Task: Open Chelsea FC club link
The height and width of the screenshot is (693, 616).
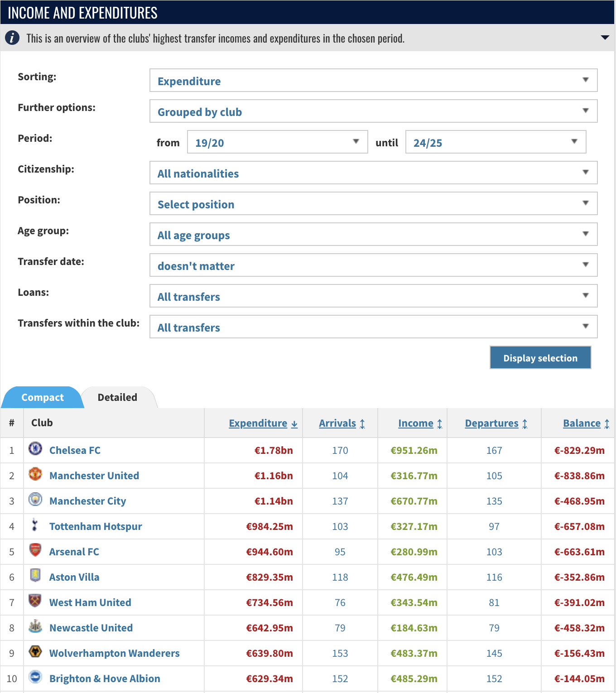Action: (75, 450)
